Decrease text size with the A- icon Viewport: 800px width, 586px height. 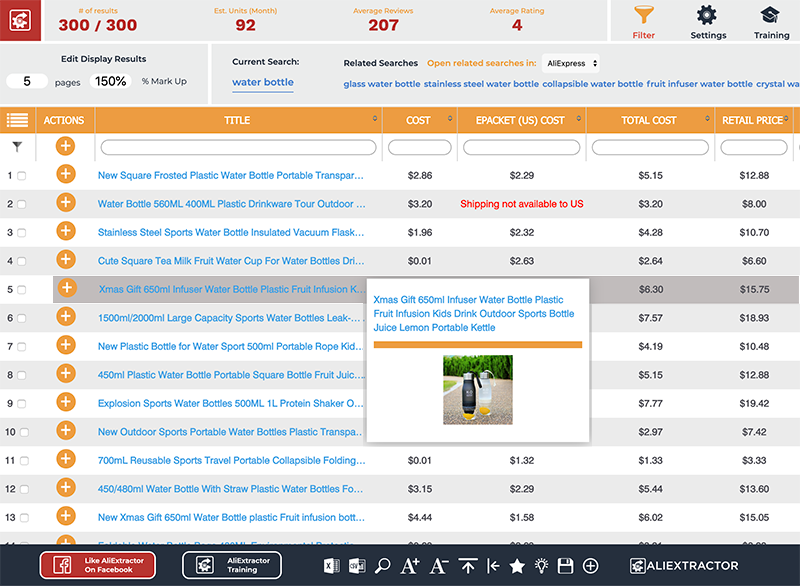[438, 566]
